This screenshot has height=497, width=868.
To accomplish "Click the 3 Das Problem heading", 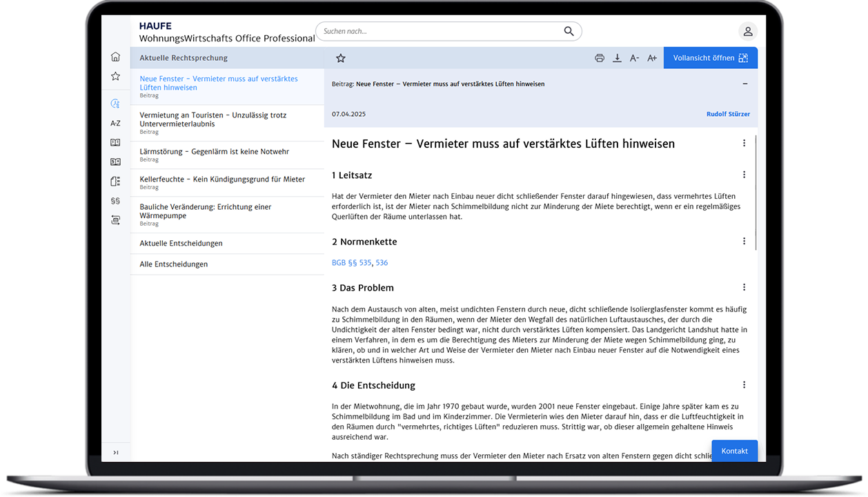I will coord(363,288).
